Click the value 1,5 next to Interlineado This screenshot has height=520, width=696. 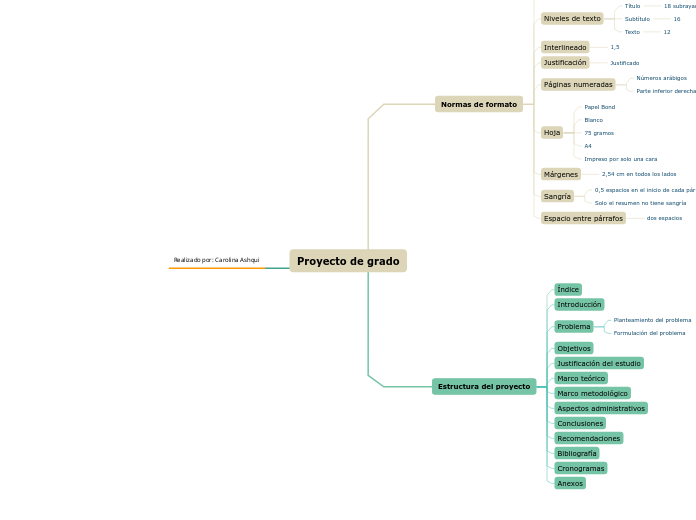615,47
